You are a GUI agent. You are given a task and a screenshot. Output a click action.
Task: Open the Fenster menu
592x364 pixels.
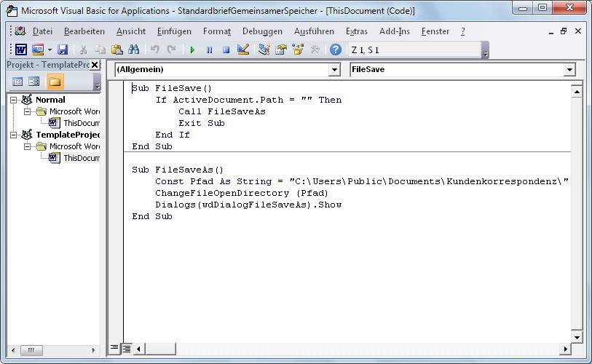click(x=435, y=31)
